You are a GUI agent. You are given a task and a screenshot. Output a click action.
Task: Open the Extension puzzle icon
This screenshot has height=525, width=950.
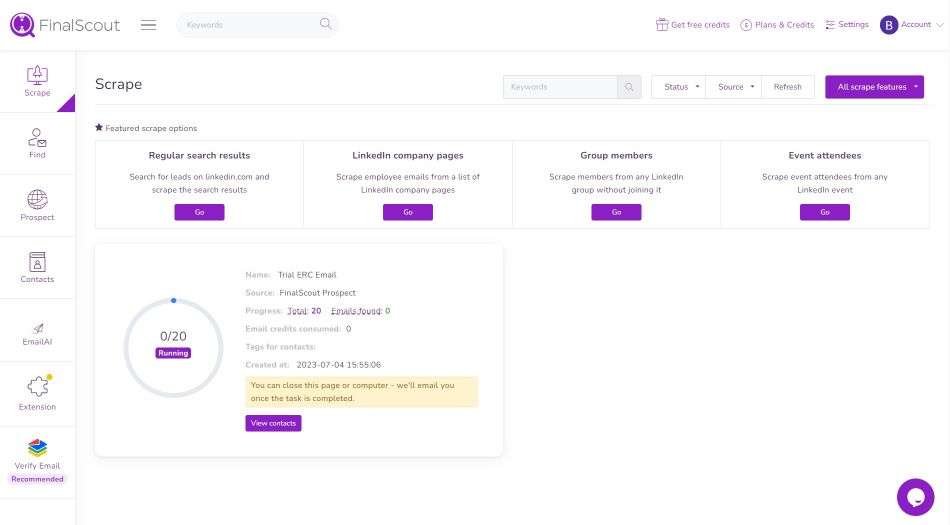(38, 386)
